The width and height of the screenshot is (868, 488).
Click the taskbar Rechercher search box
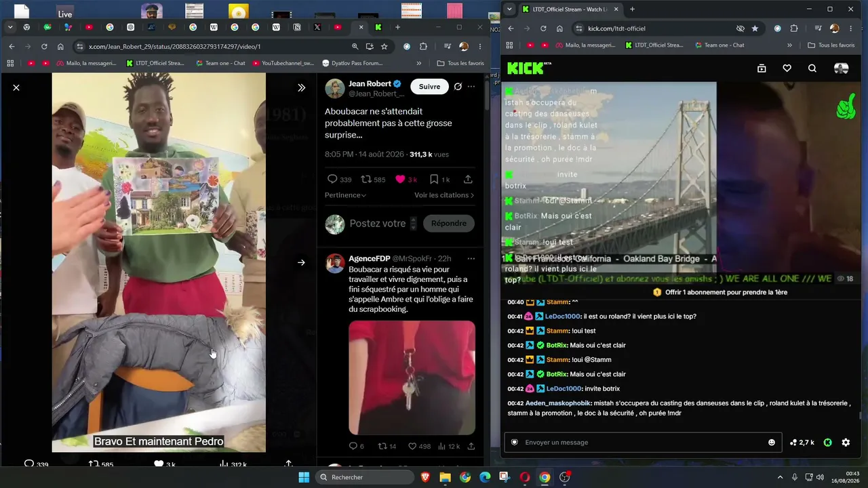tap(365, 477)
